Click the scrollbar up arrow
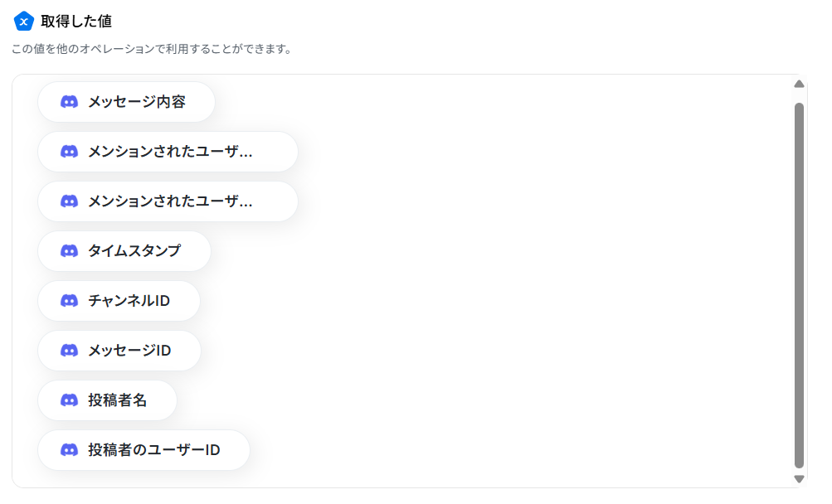 (799, 84)
